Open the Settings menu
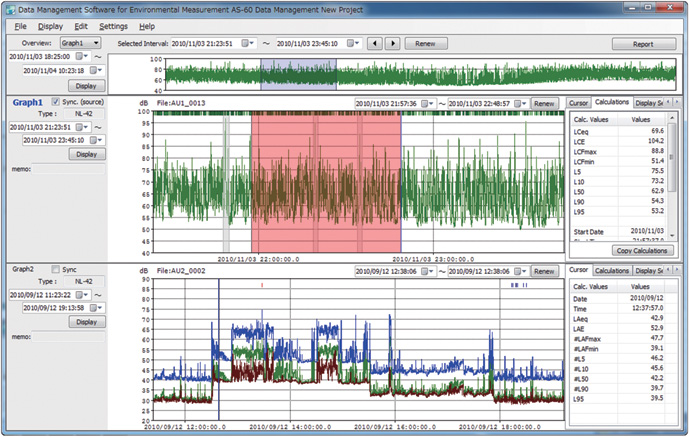The width and height of the screenshot is (689, 437). click(x=113, y=25)
